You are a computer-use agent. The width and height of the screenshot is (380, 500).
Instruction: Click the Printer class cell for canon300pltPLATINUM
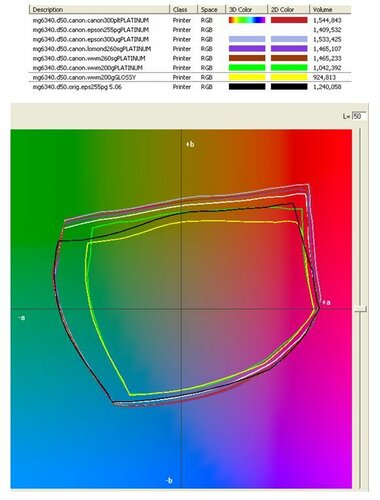[x=182, y=20]
